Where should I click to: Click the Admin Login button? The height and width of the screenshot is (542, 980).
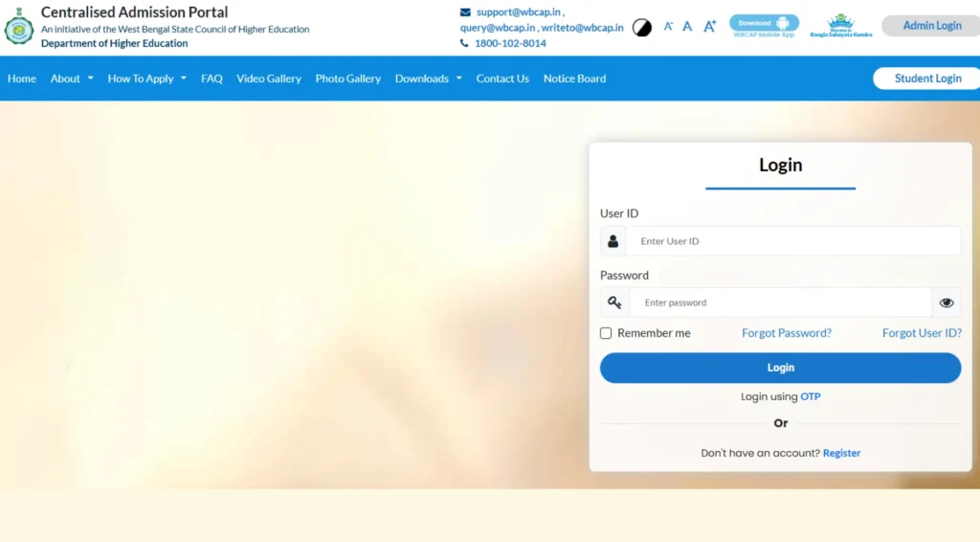click(x=932, y=26)
